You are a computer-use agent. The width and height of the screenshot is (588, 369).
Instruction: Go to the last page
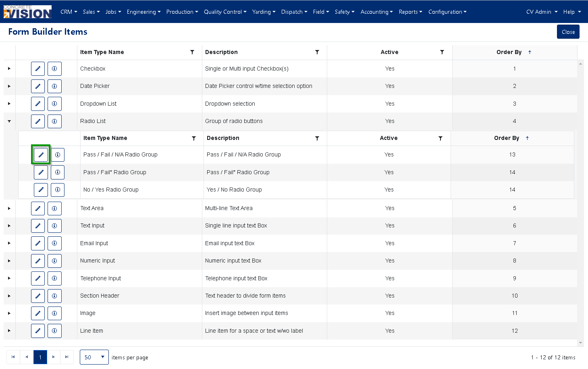(67, 357)
